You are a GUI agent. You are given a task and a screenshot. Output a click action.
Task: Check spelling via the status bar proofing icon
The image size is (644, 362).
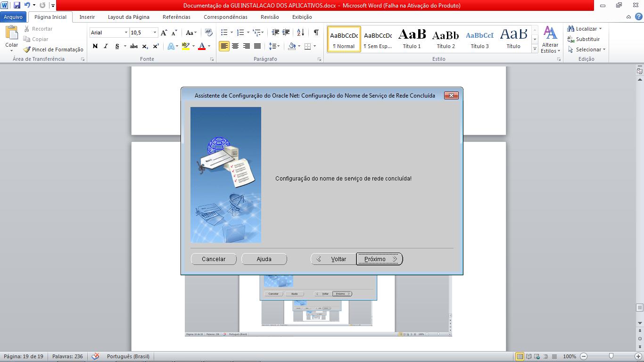click(x=96, y=356)
